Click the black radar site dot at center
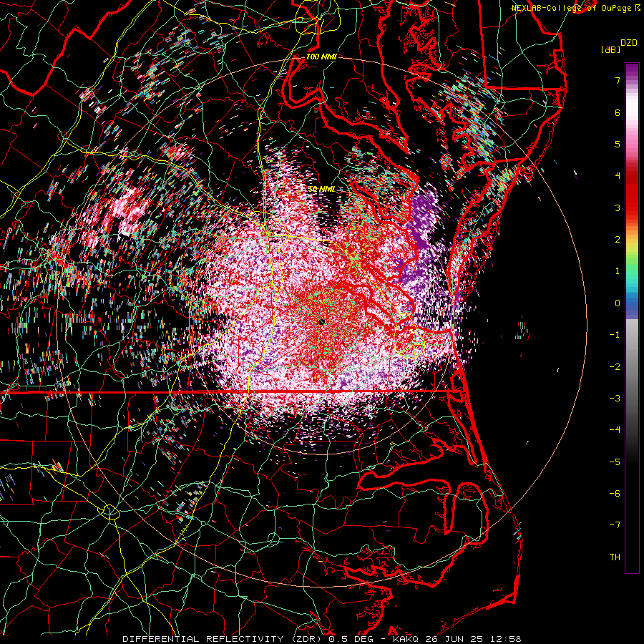 321,321
